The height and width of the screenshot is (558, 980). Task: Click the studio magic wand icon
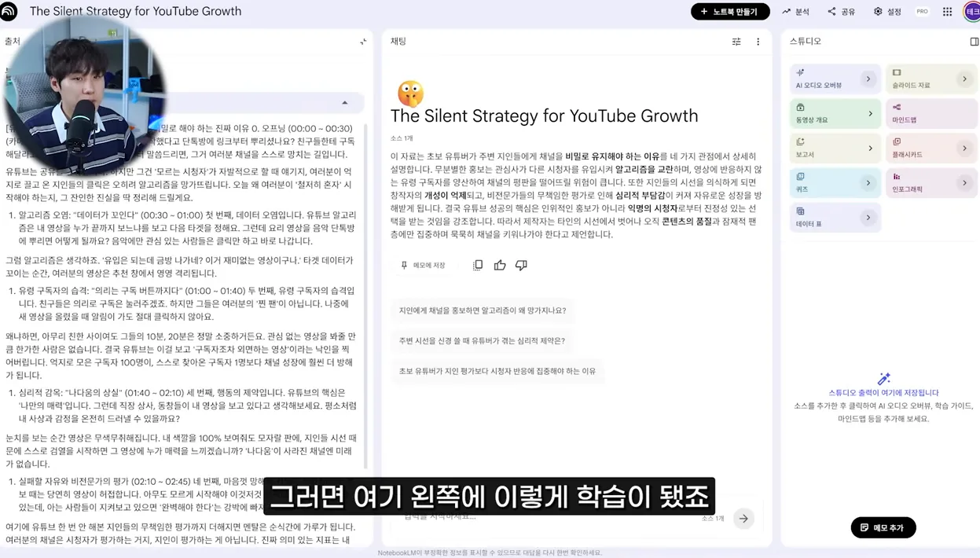tap(883, 379)
